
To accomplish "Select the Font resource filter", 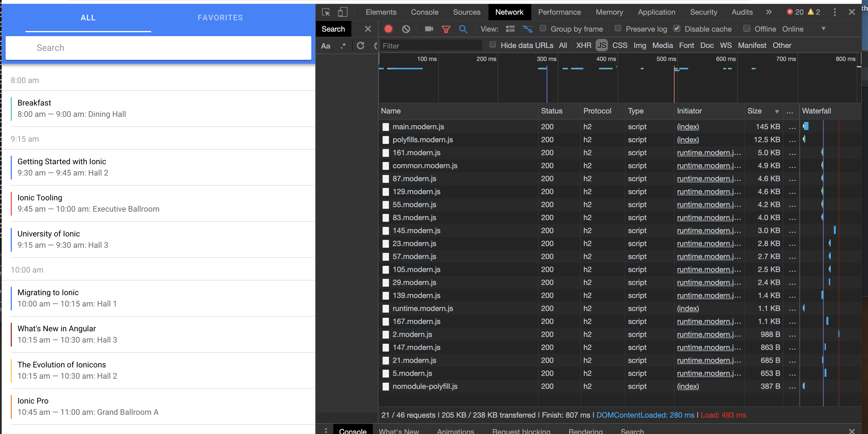I will 686,45.
